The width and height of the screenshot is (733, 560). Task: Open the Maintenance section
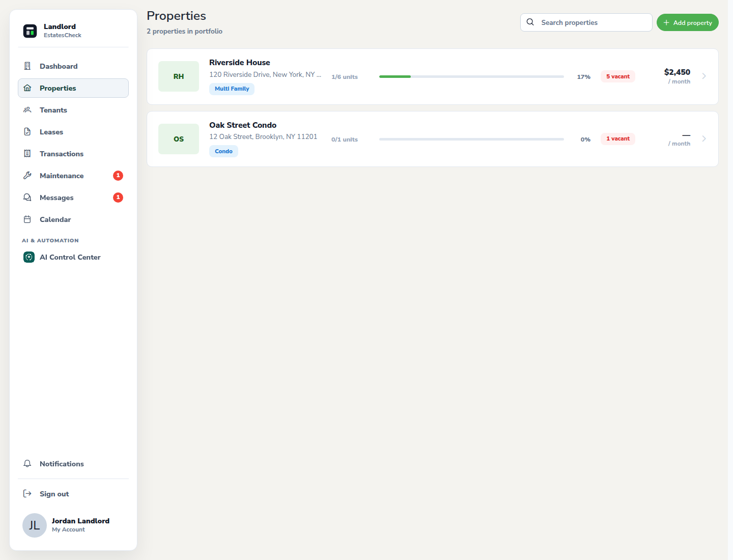click(73, 176)
